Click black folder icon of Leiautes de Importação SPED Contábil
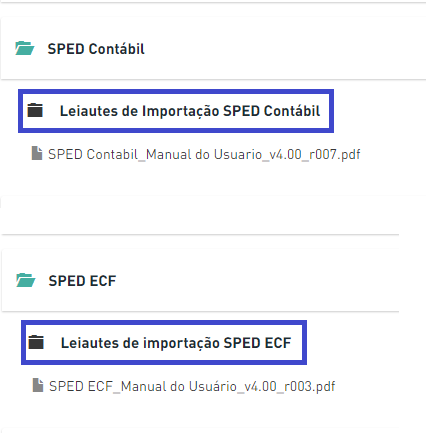Screen dimensions: 426x433 35,110
